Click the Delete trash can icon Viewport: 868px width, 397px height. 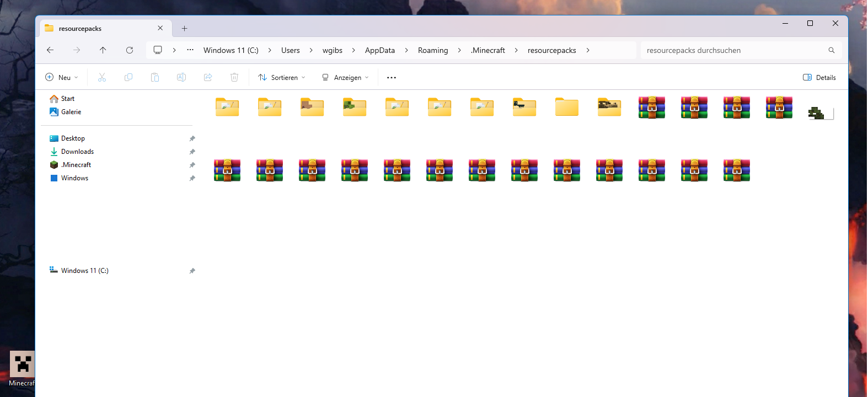point(234,78)
